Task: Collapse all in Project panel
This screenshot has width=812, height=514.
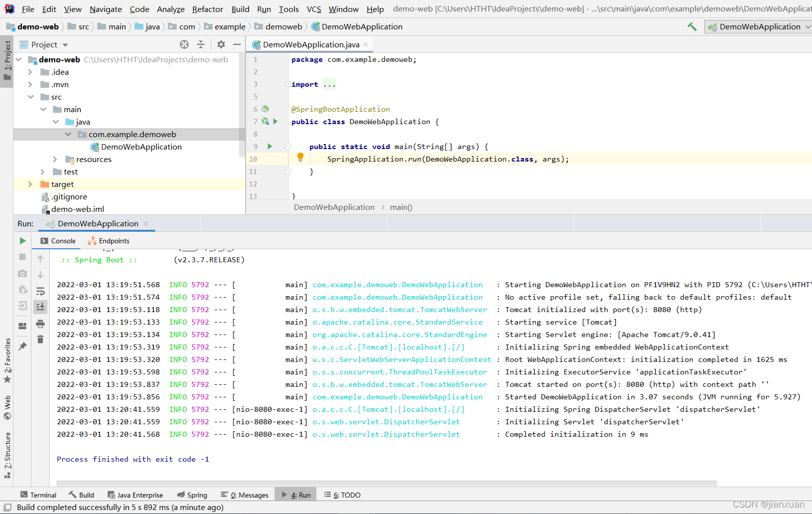Action: point(201,44)
